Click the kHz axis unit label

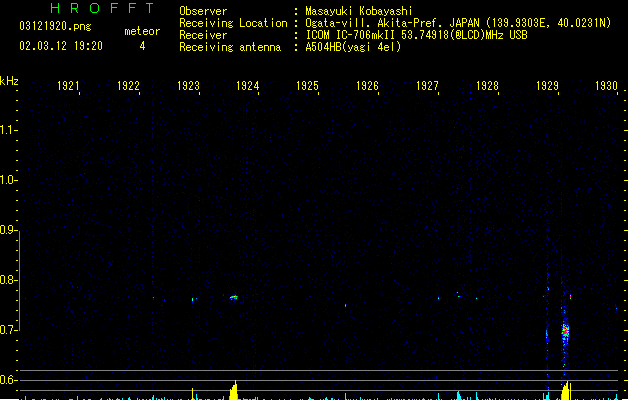pyautogui.click(x=9, y=81)
